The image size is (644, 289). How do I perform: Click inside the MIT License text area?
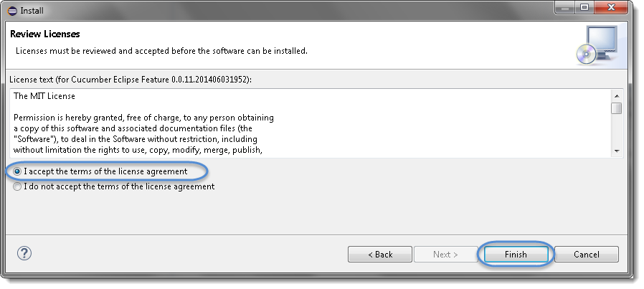coord(310,123)
